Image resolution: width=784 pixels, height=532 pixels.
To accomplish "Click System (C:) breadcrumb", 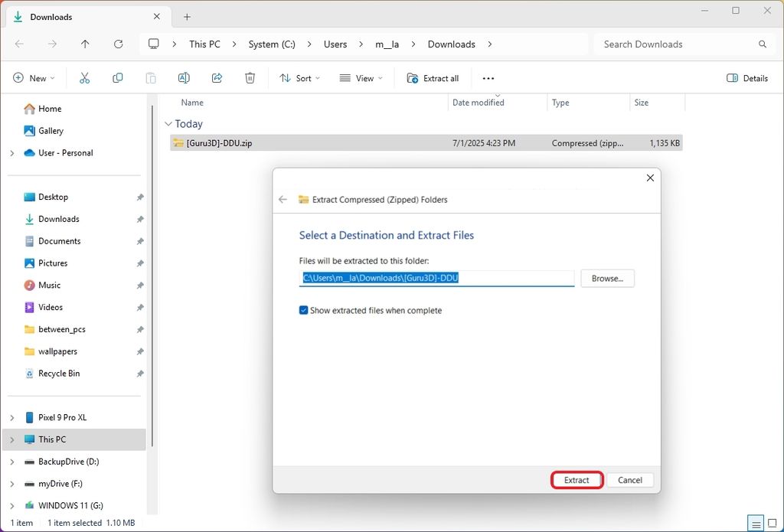I will [x=272, y=44].
